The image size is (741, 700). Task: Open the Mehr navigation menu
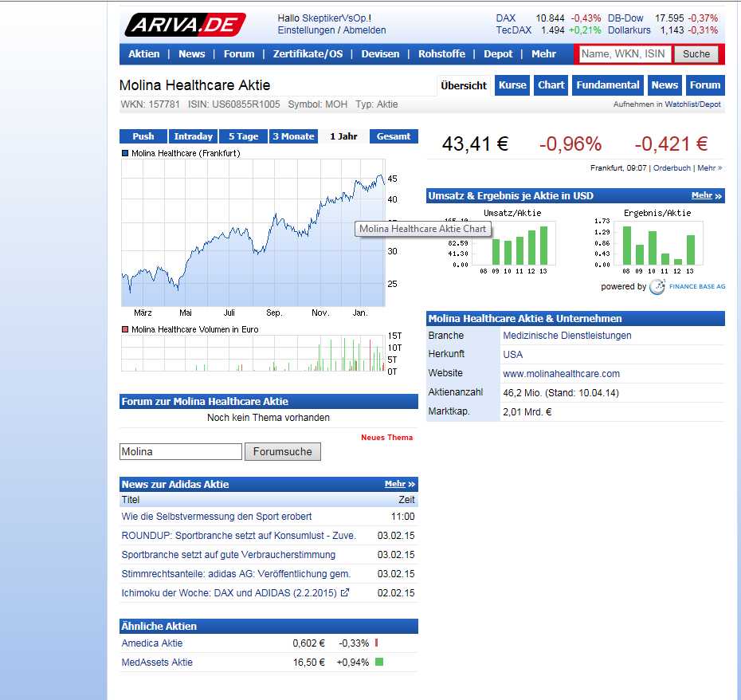point(544,54)
